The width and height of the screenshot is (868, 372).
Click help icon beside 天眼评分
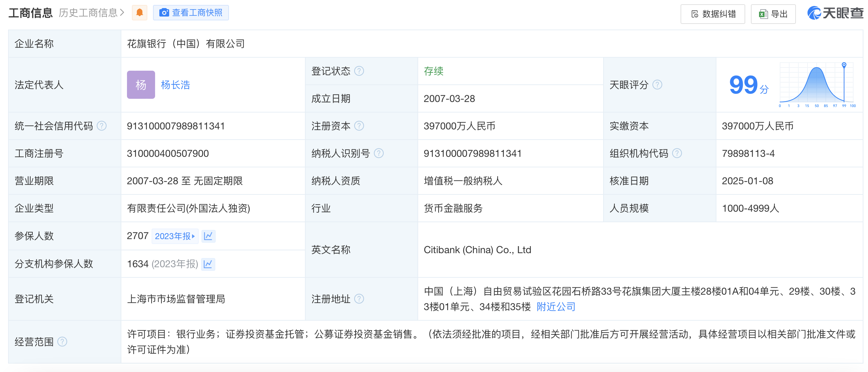[x=657, y=85]
